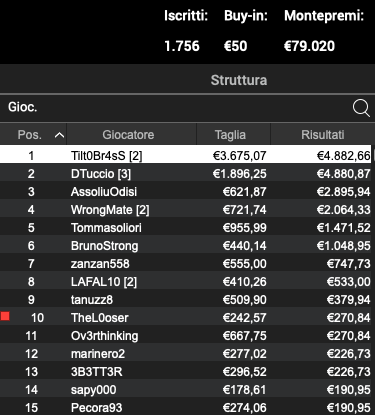Select 3B3TT3R player row

(185, 372)
